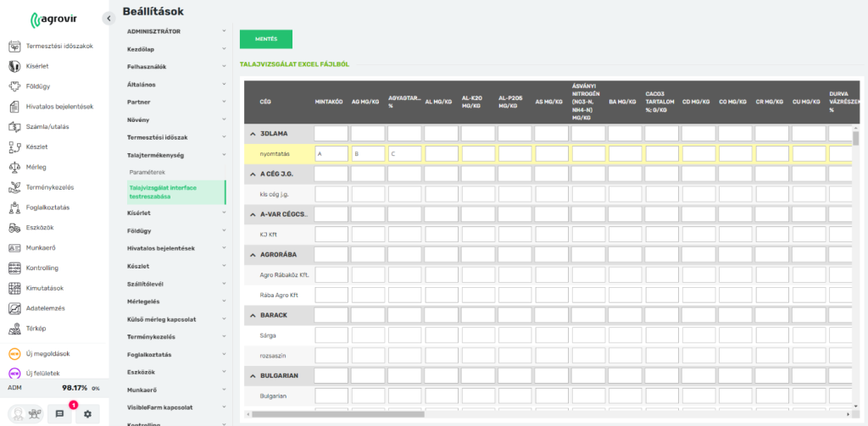Image resolution: width=868 pixels, height=426 pixels.
Task: Open Számla/utalás invoice icon
Action: (x=14, y=126)
